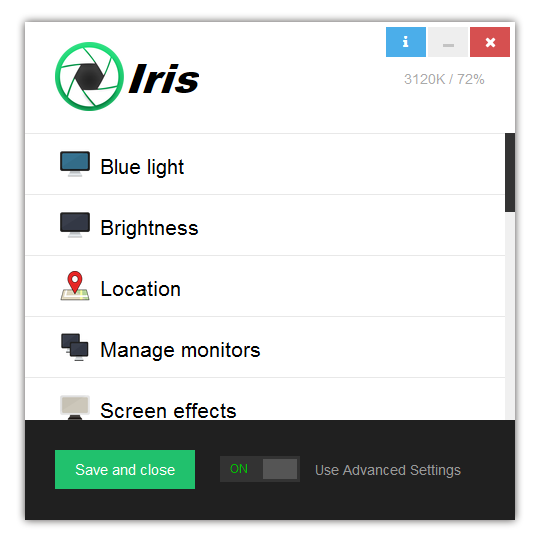This screenshot has width=540, height=547.
Task: Click the Location map pin icon
Action: [75, 286]
